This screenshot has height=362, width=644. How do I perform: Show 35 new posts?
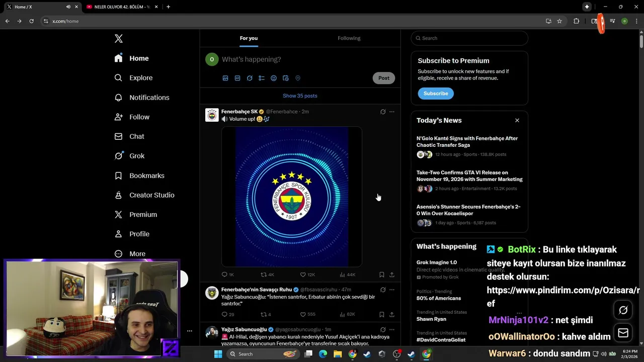tap(300, 96)
